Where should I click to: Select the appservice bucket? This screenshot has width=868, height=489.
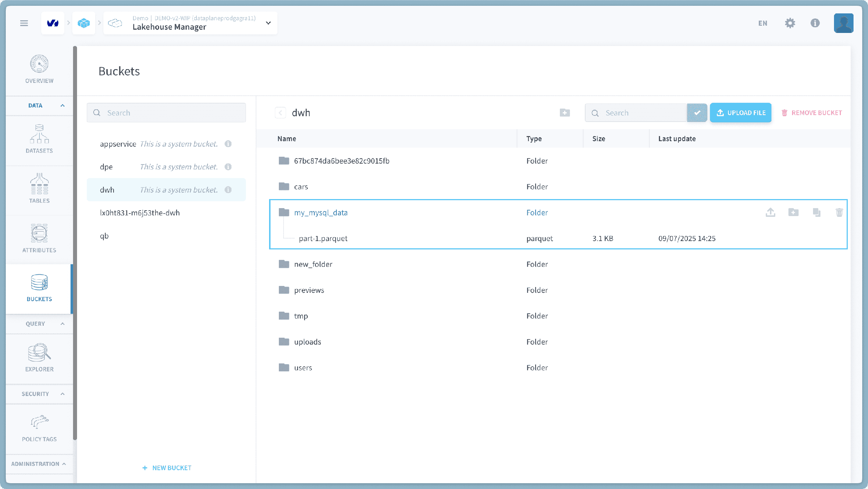point(166,144)
